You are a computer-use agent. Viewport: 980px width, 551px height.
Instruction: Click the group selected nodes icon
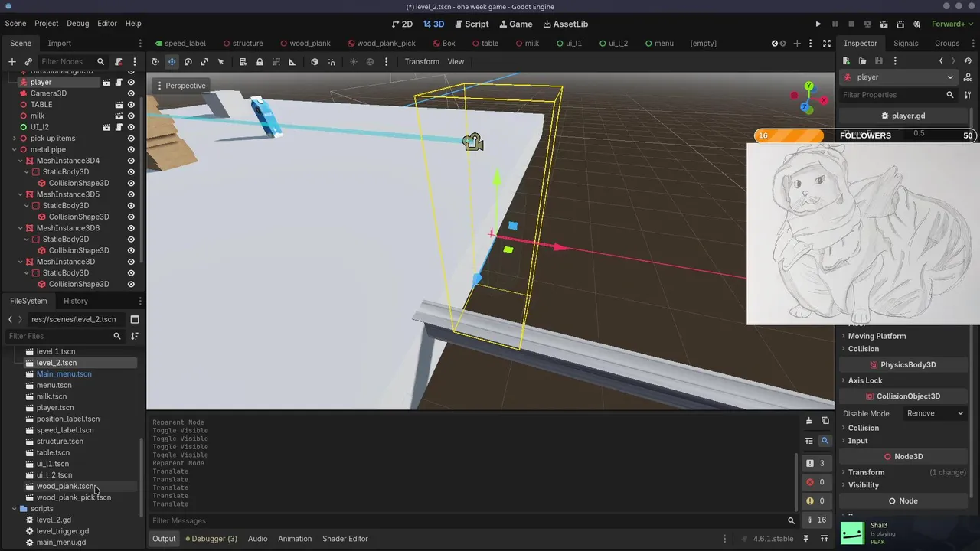click(x=276, y=61)
